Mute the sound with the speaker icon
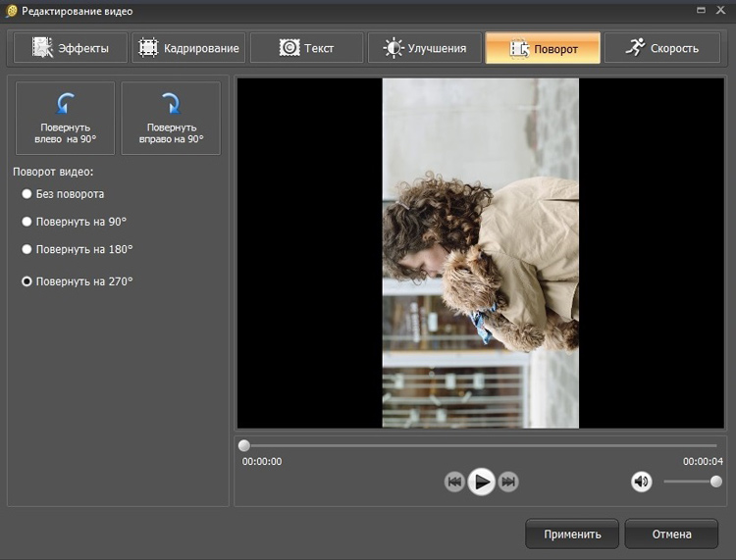The height and width of the screenshot is (560, 736). tap(641, 482)
